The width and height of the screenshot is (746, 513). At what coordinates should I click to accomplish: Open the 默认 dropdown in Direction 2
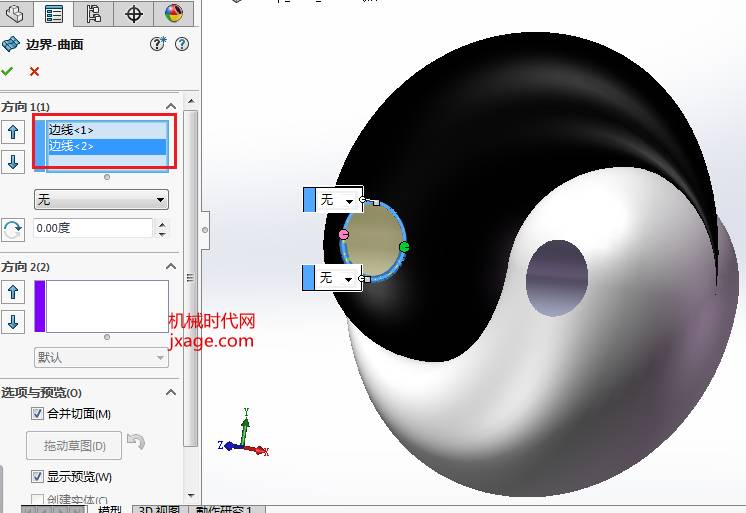point(101,357)
